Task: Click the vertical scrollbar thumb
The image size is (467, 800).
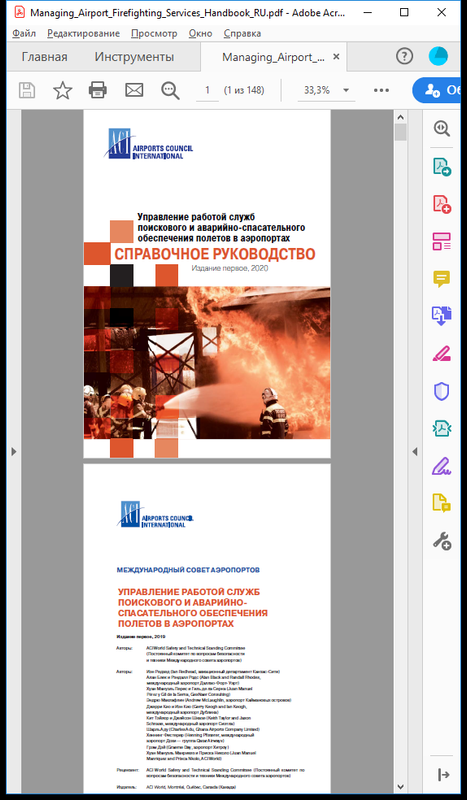Action: coord(401,132)
